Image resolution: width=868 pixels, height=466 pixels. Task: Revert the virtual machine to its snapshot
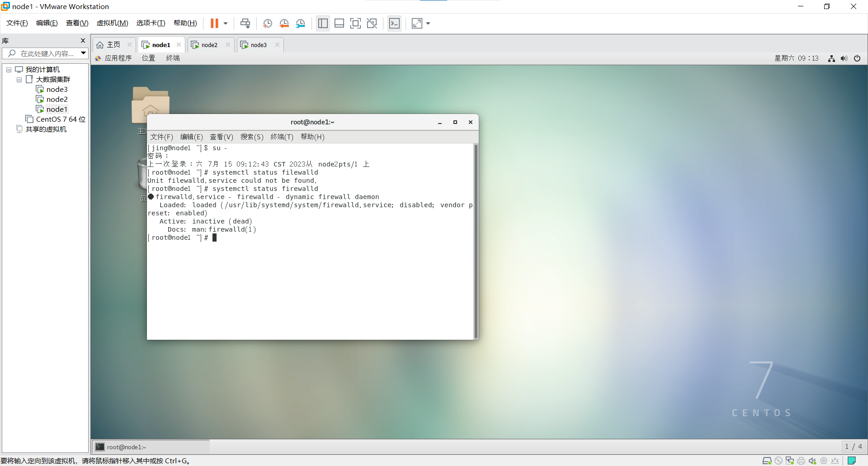[x=284, y=23]
